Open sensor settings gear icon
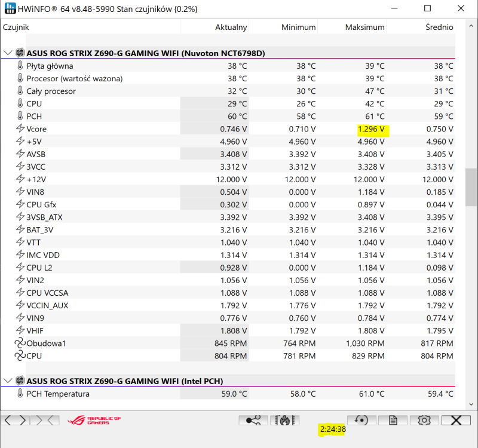Image resolution: width=478 pixels, height=448 pixels. coord(424,421)
